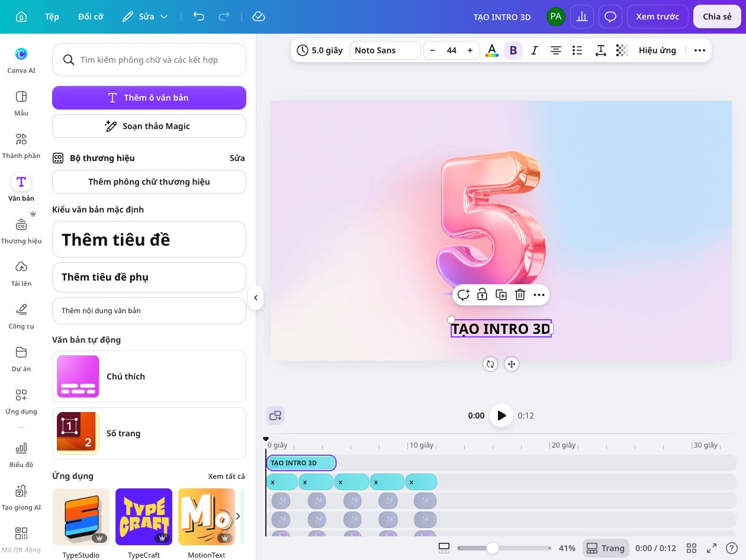Toggle bold formatting
The image size is (746, 560).
click(x=513, y=50)
